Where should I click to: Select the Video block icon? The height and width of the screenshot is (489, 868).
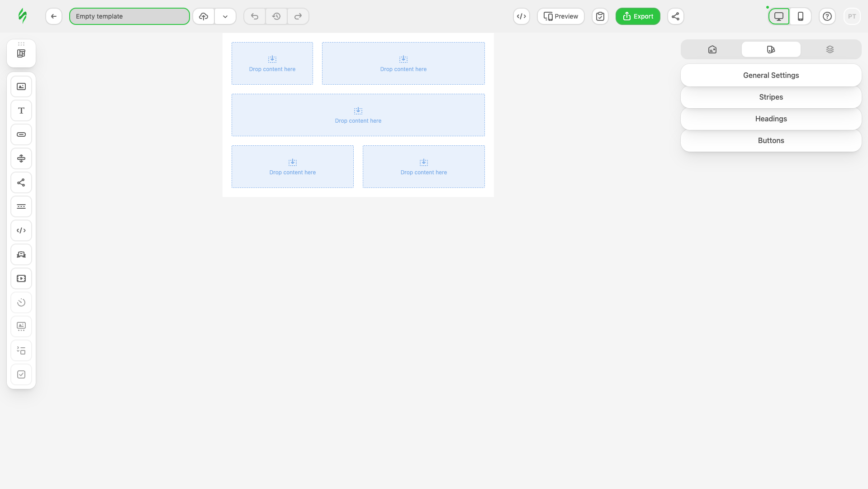click(21, 278)
